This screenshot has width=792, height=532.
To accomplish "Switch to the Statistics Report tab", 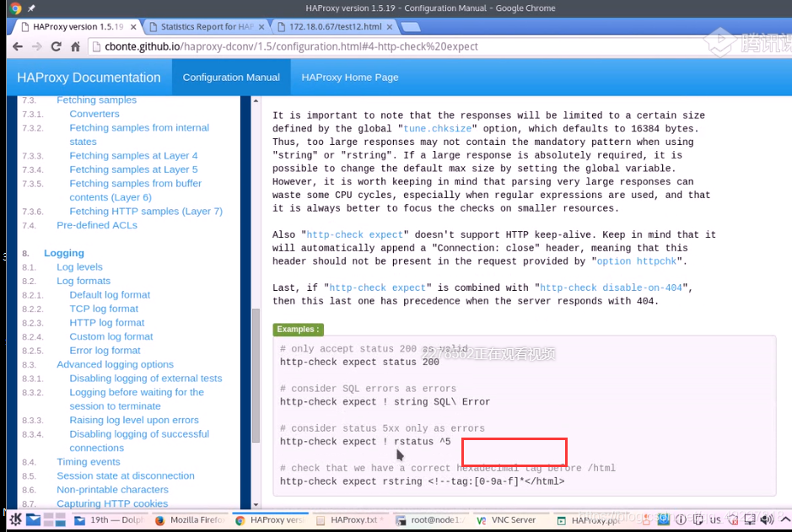I will (206, 27).
